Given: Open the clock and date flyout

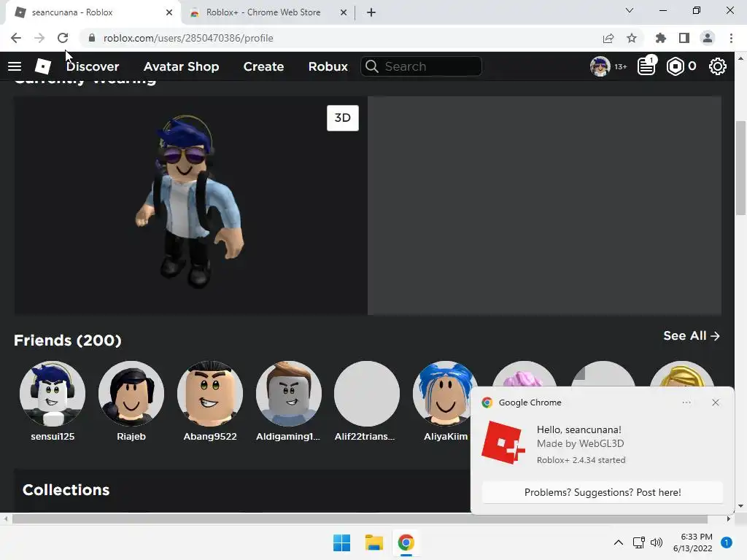Looking at the screenshot, I should click(x=693, y=542).
